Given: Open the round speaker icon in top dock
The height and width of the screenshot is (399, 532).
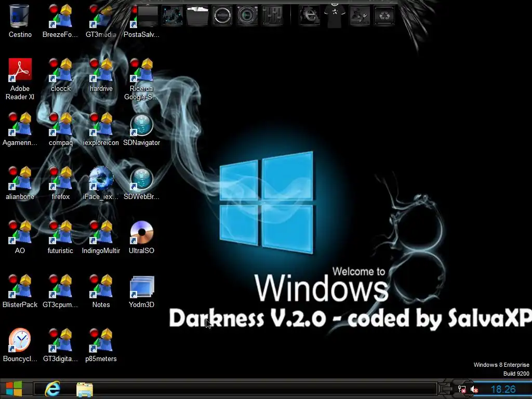Looking at the screenshot, I should click(222, 15).
